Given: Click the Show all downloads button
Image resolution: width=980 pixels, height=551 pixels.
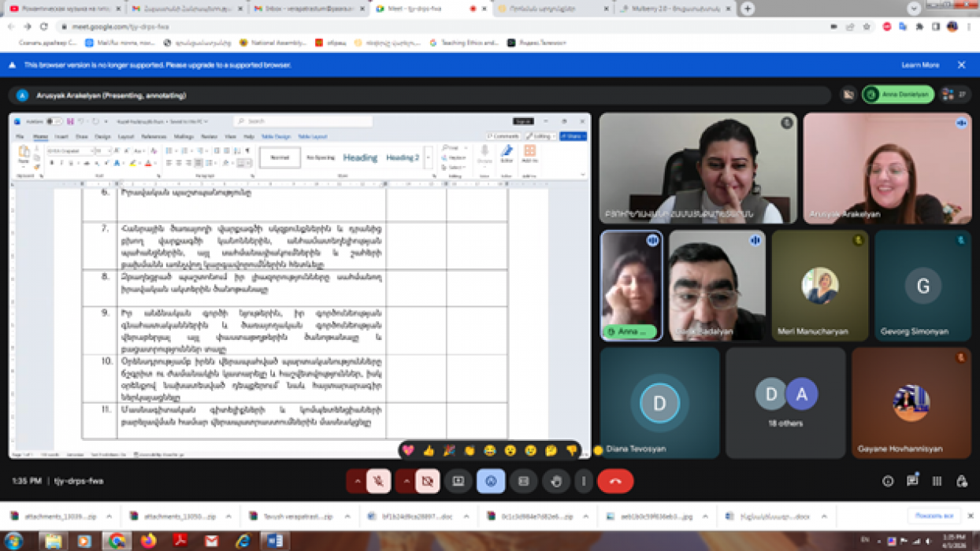Looking at the screenshot, I should click(934, 516).
